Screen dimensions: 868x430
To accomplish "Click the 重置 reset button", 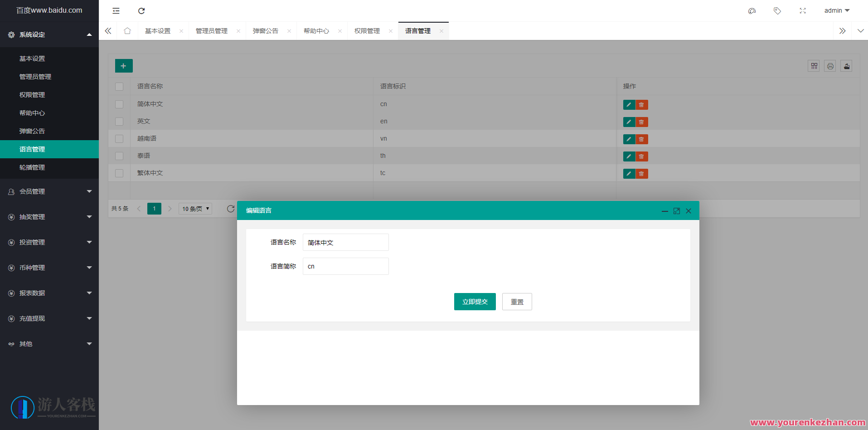I will tap(517, 302).
